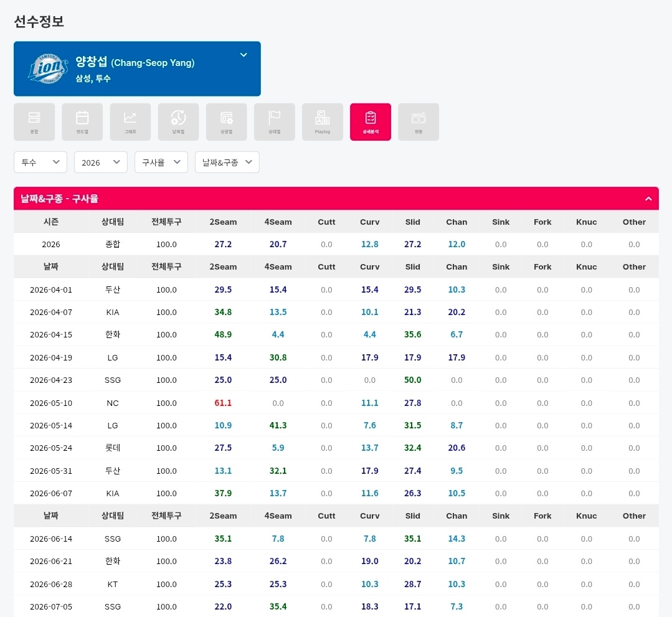
Task: Open the Playlog blocks tab icon
Action: point(322,121)
